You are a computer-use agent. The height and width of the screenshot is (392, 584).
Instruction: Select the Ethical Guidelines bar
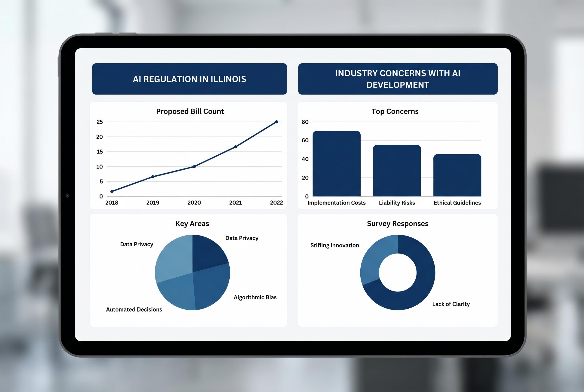(x=457, y=176)
